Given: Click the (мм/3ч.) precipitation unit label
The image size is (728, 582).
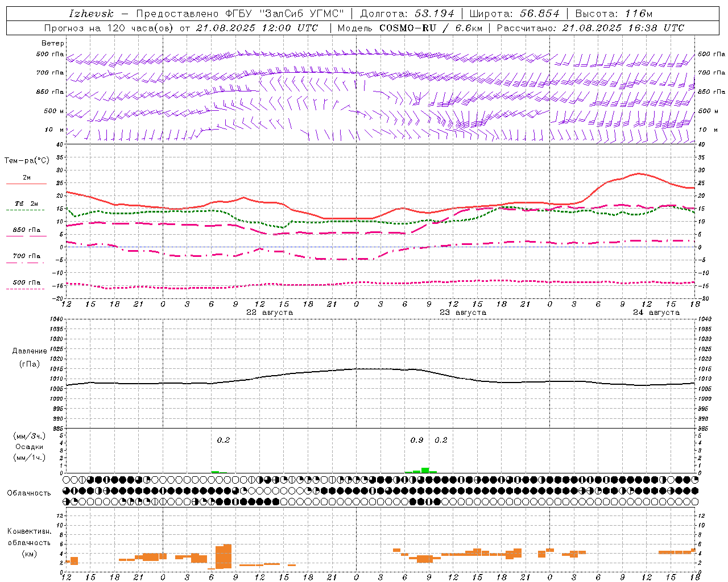Looking at the screenshot, I should (30, 436).
